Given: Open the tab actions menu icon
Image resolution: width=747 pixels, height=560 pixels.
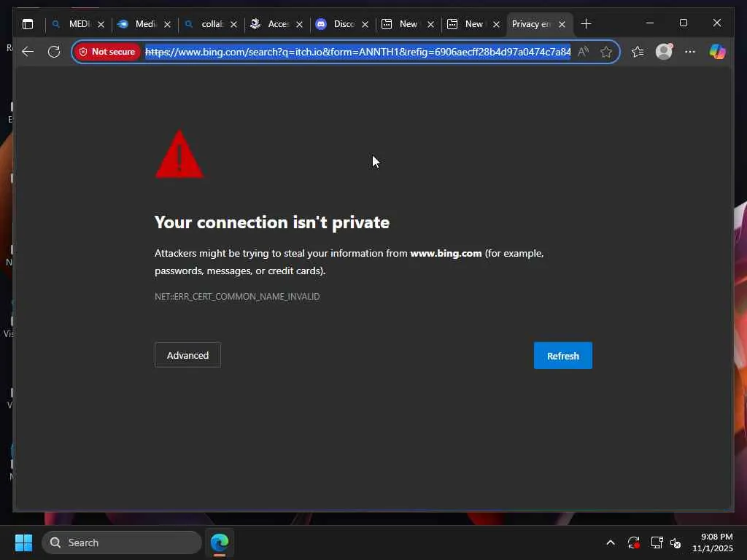Looking at the screenshot, I should coord(28,24).
